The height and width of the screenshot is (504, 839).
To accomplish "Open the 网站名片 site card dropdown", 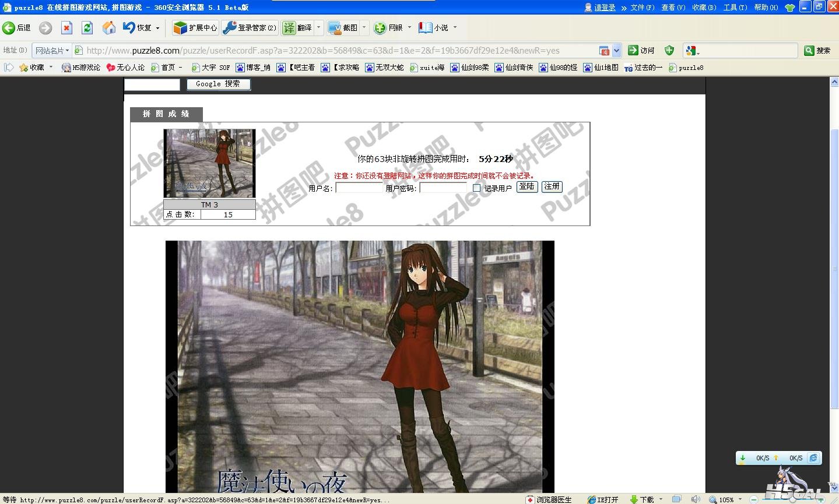I will coord(52,51).
